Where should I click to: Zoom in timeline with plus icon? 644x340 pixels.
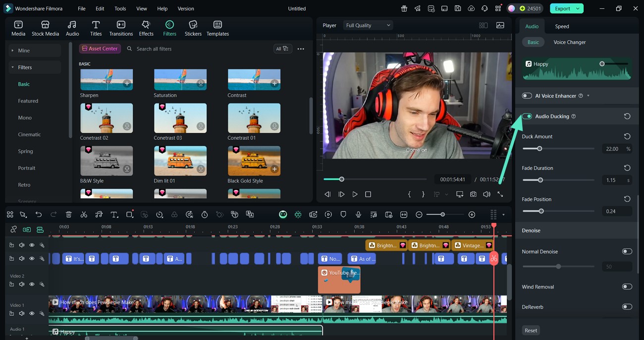[x=472, y=215]
